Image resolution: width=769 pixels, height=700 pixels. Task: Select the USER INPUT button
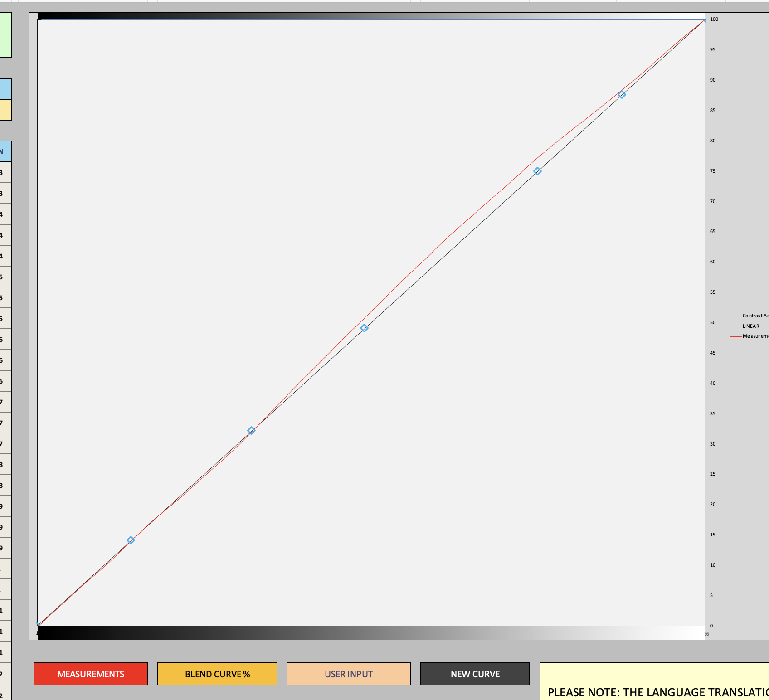(x=348, y=674)
